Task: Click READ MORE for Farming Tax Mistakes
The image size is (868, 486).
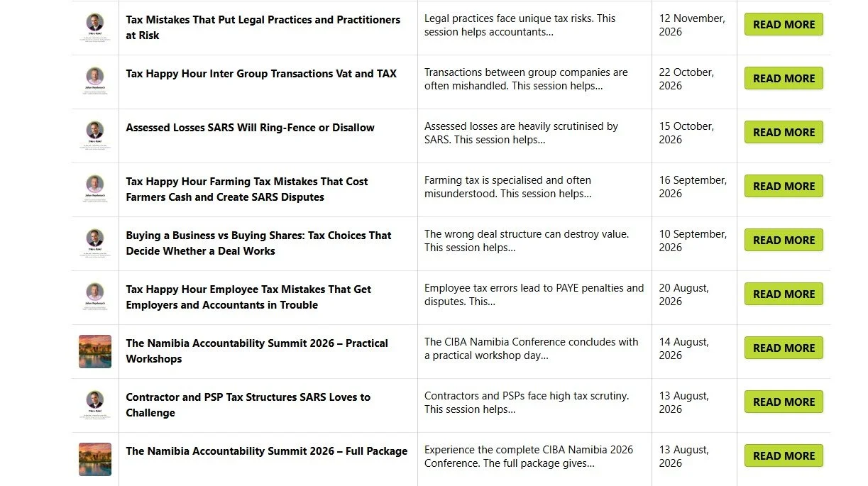Action: coord(784,186)
